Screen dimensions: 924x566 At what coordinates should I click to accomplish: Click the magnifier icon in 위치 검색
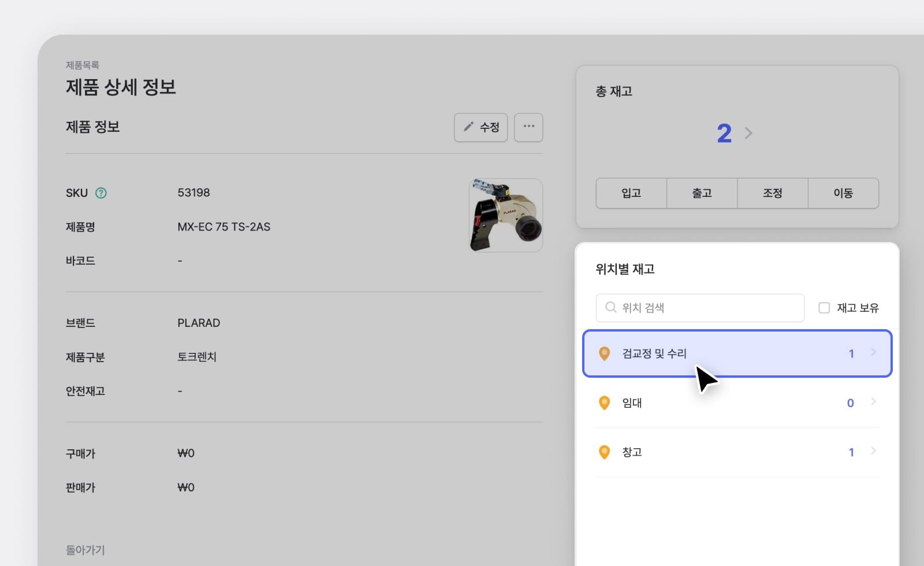[610, 307]
